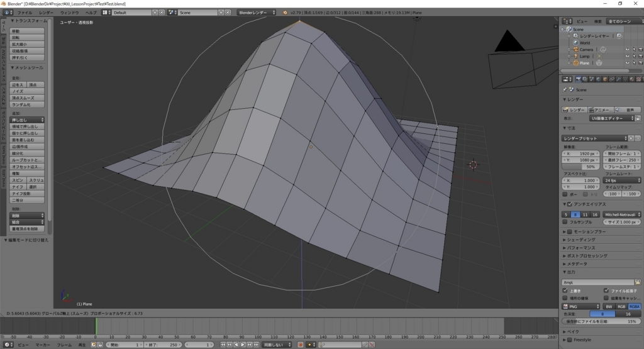Uncheck the 上書き checkbox

(565, 291)
